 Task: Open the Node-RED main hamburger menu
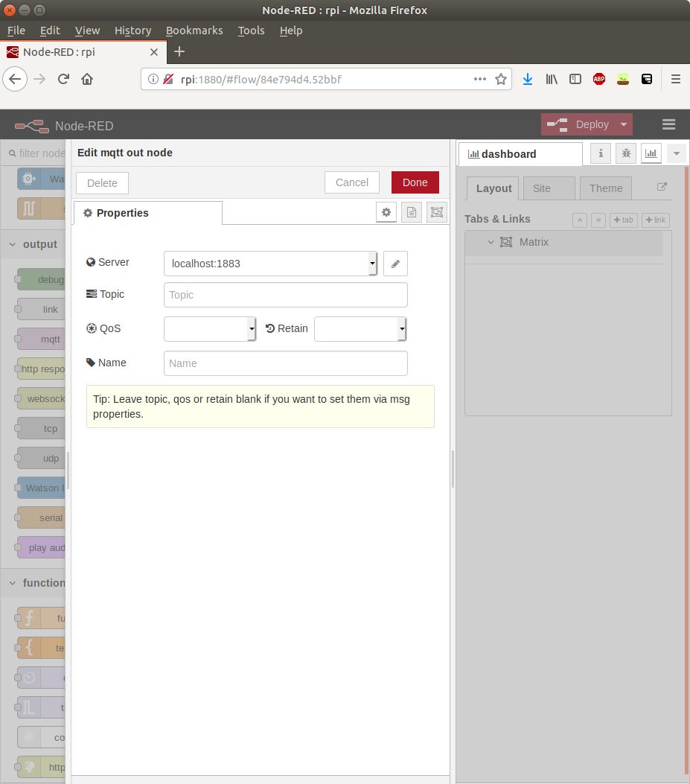point(668,124)
